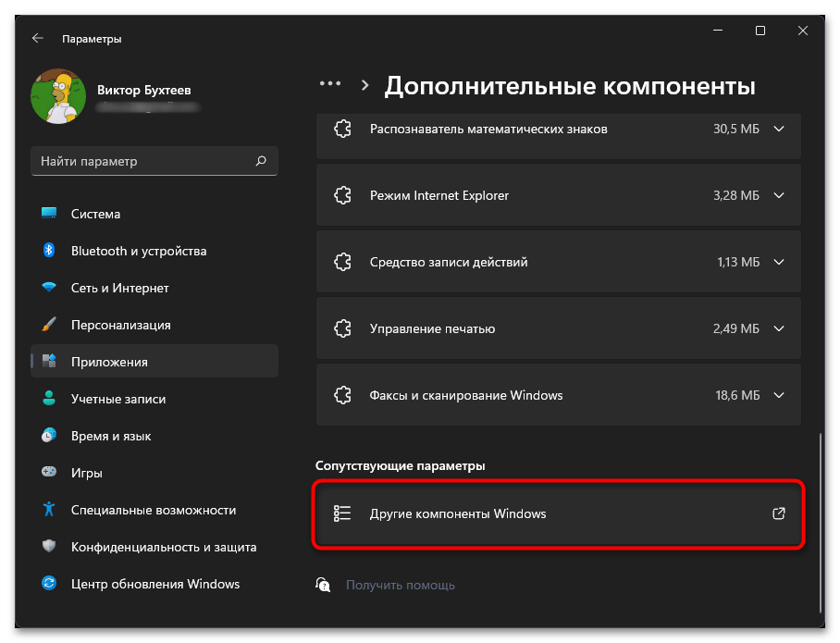Click the 30,5 МБ size value

coord(736,129)
